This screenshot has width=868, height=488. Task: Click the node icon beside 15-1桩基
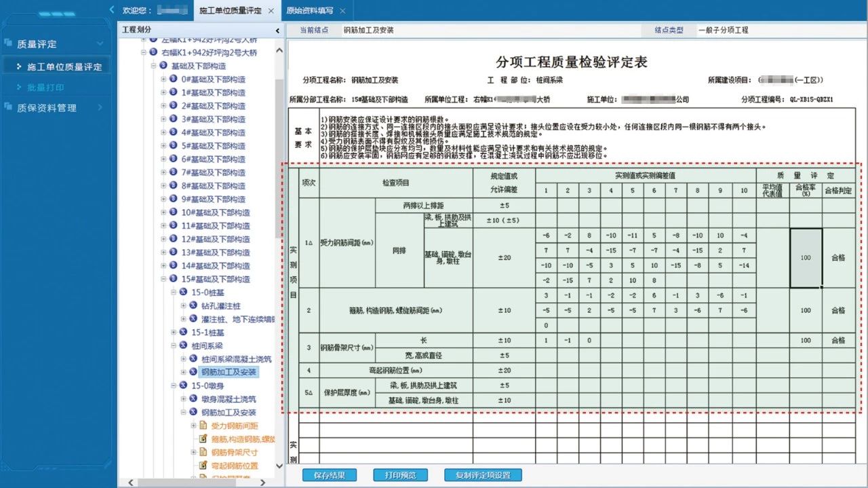[184, 333]
